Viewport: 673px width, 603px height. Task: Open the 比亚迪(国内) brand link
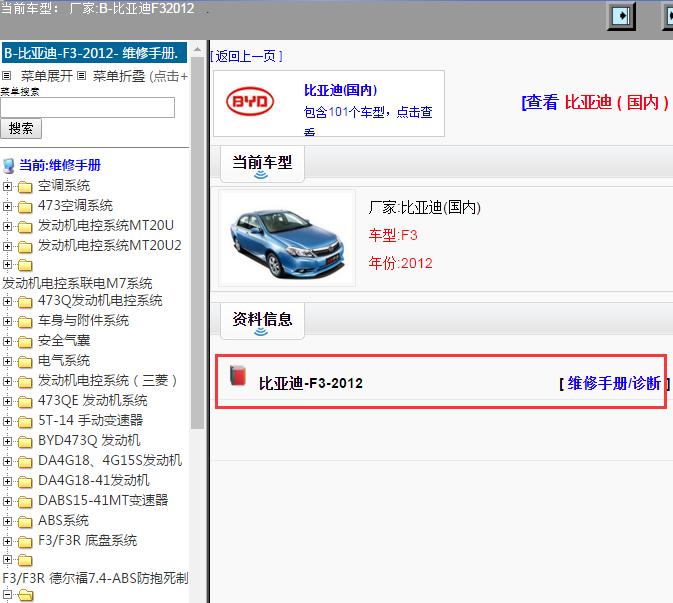pos(341,90)
